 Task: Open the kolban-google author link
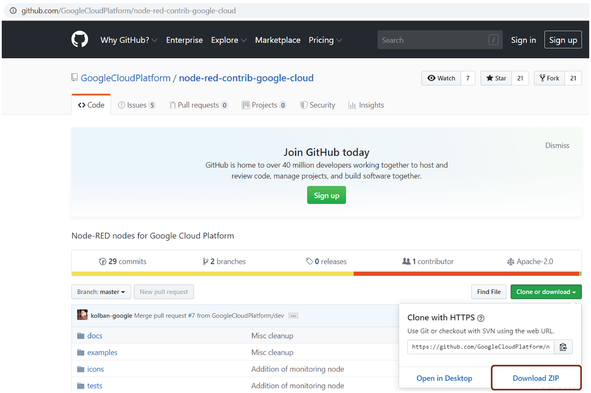click(111, 315)
